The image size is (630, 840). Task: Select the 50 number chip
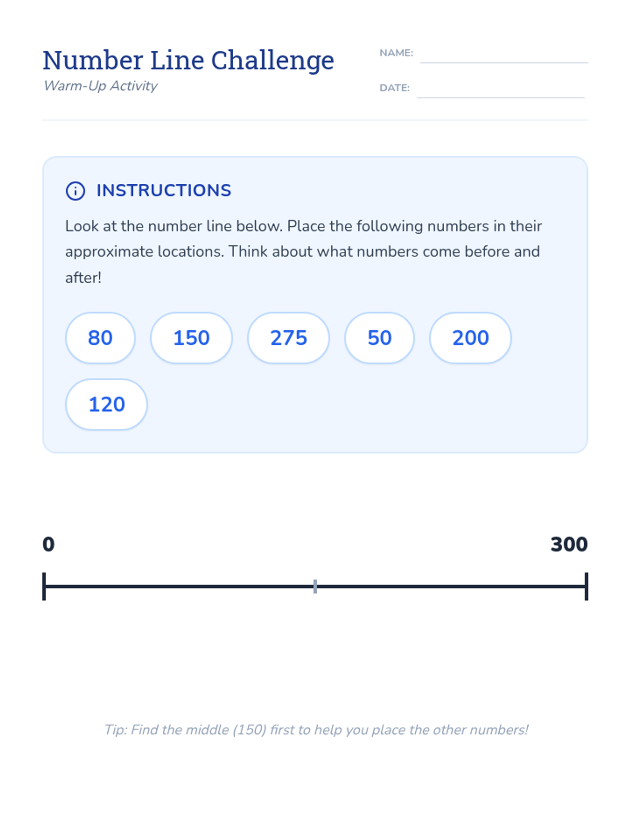coord(379,338)
